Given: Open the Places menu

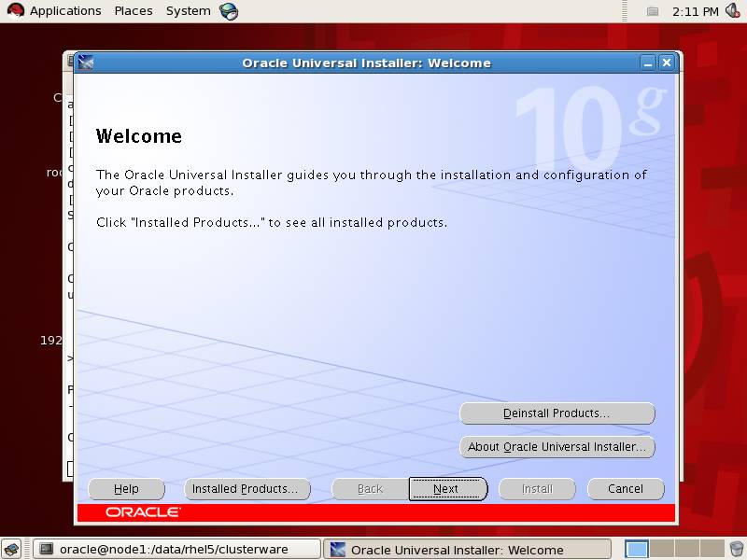Looking at the screenshot, I should click(134, 10).
